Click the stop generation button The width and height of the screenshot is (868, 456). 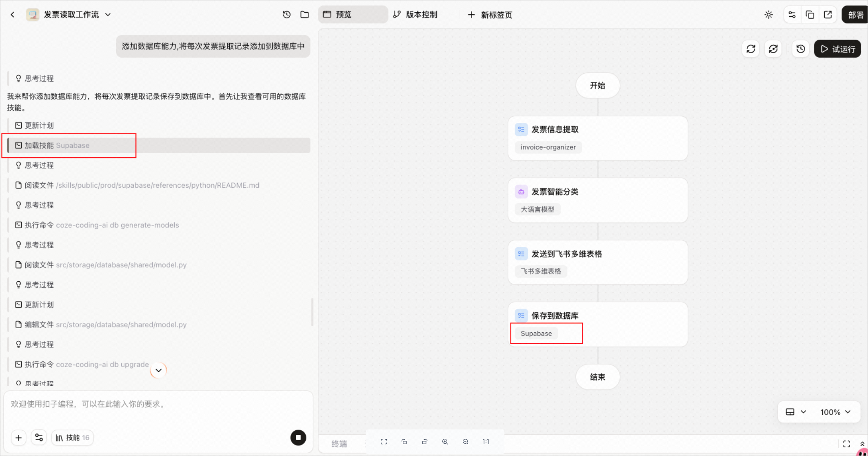[298, 438]
